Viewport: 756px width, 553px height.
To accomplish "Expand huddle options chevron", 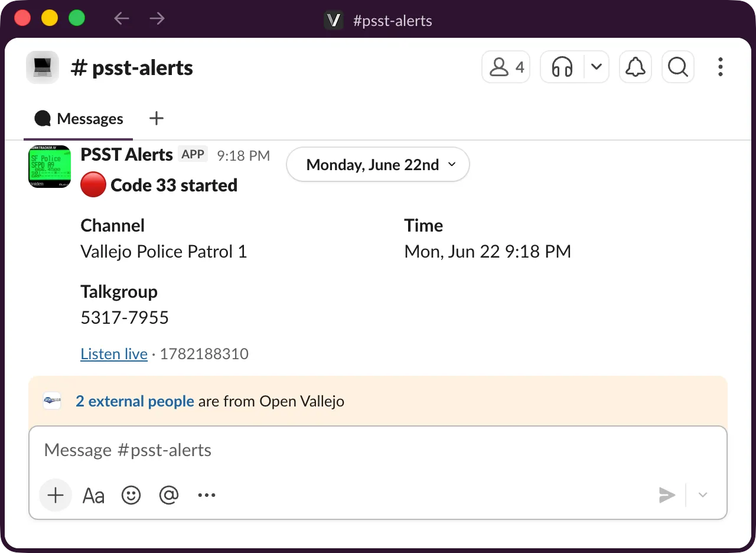I will click(597, 67).
